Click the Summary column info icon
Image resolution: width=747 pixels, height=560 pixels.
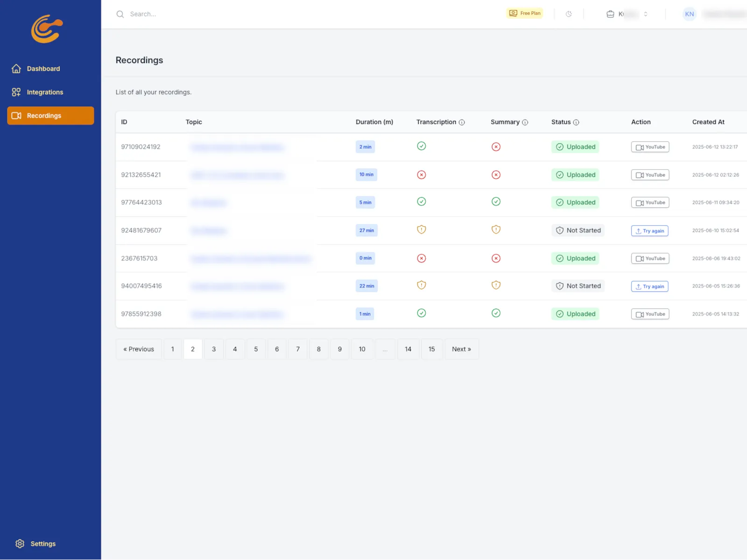[525, 122]
